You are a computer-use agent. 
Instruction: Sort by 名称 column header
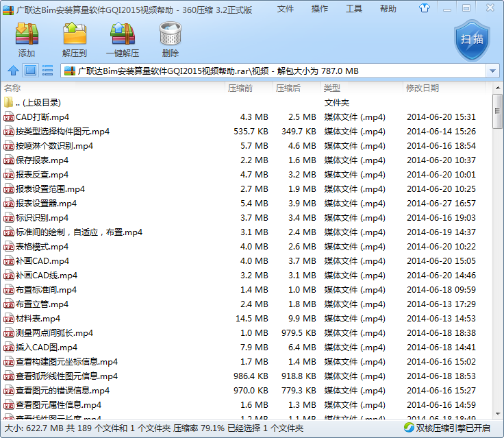click(x=113, y=88)
